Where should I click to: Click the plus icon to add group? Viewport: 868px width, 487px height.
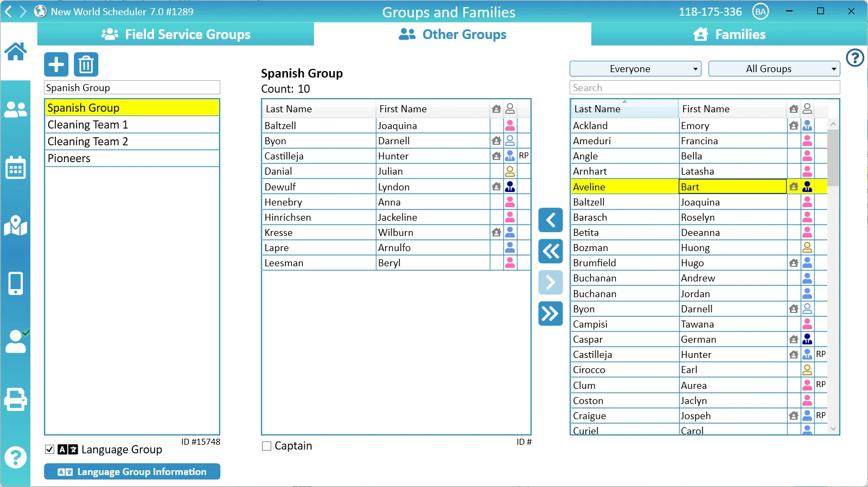pyautogui.click(x=56, y=65)
